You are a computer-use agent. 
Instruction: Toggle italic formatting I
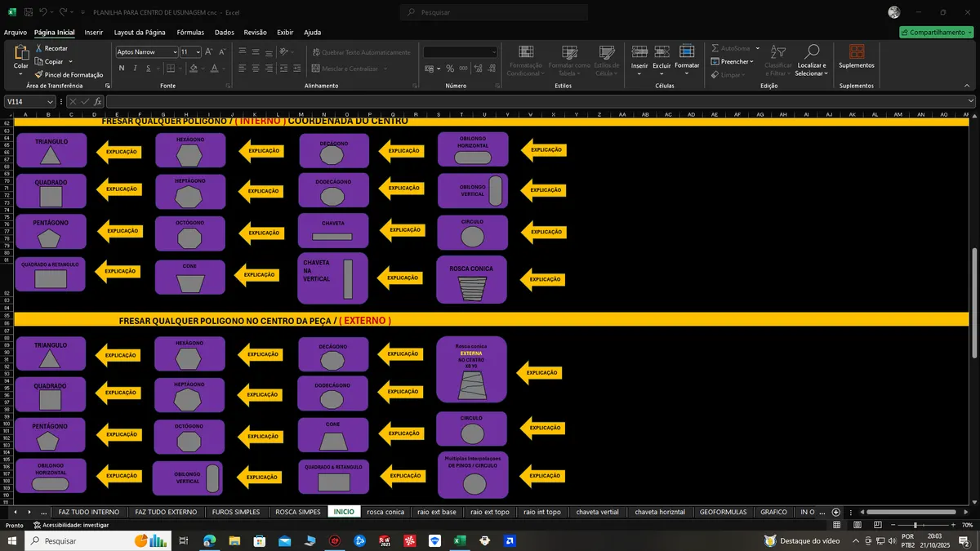click(133, 69)
